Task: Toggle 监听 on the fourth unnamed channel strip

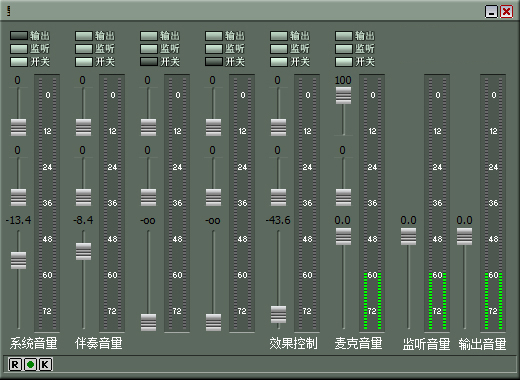Action: (x=214, y=49)
